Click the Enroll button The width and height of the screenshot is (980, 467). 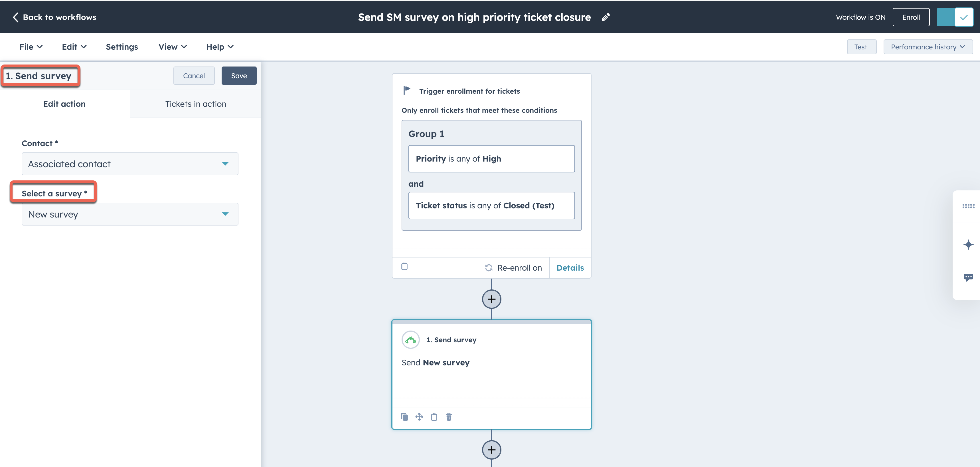(911, 17)
